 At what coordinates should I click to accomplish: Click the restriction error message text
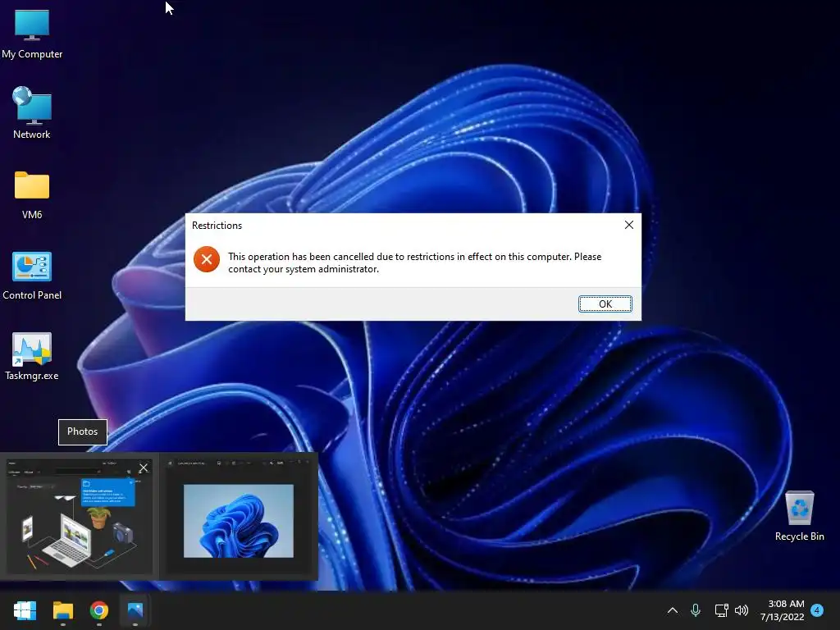click(414, 262)
